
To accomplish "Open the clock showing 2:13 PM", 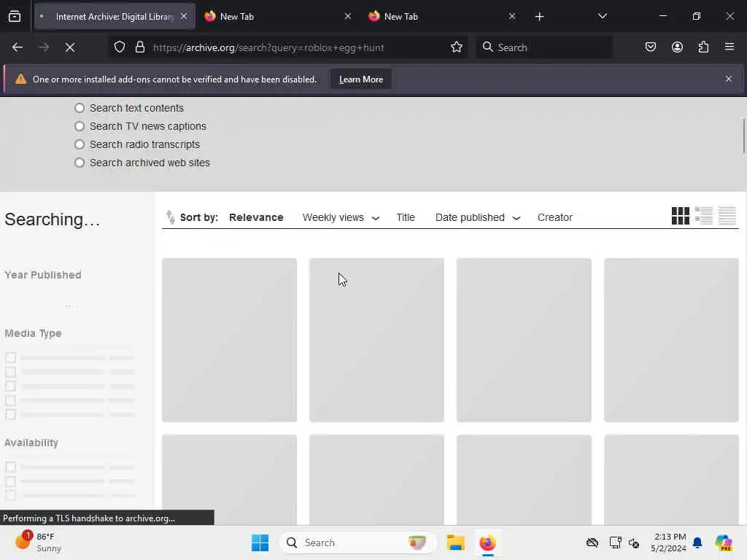I will [670, 542].
